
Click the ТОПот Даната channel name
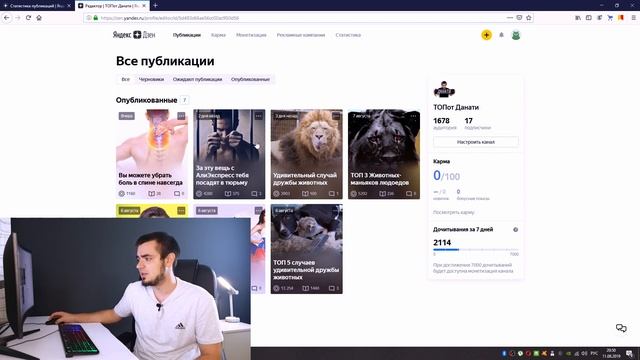click(x=456, y=107)
